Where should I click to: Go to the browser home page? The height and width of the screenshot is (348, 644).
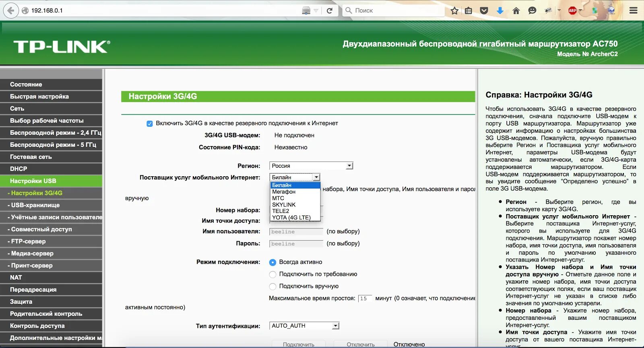point(516,10)
